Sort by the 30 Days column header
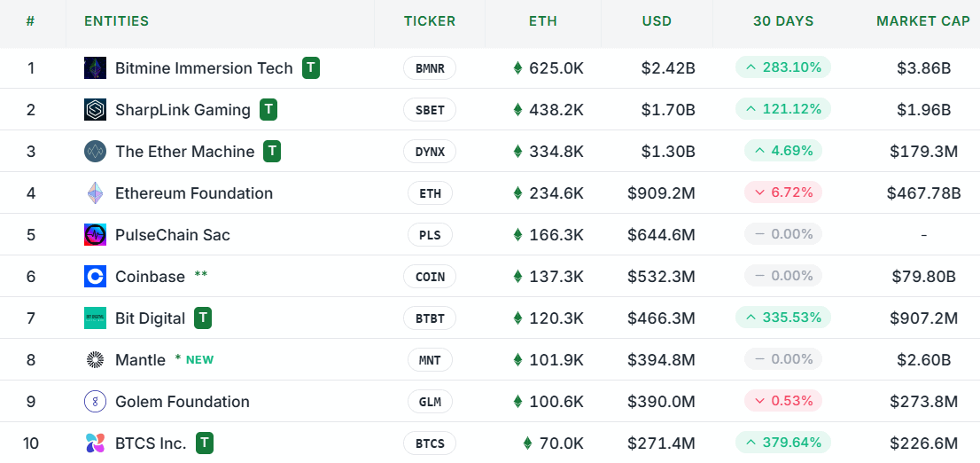The height and width of the screenshot is (463, 980). (x=782, y=21)
